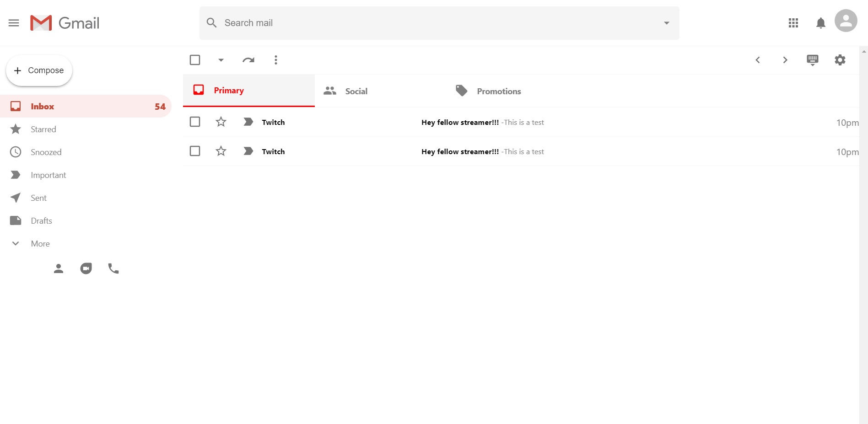
Task: Open the Gmail hamburger menu
Action: tap(14, 23)
